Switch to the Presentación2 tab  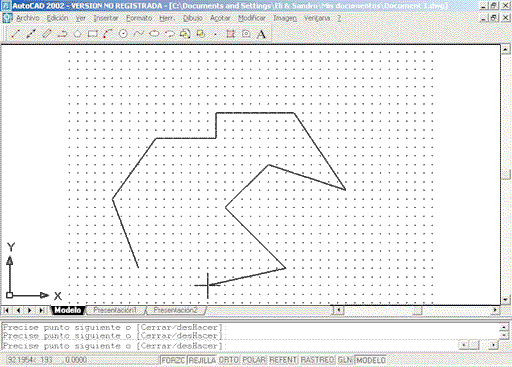[175, 310]
